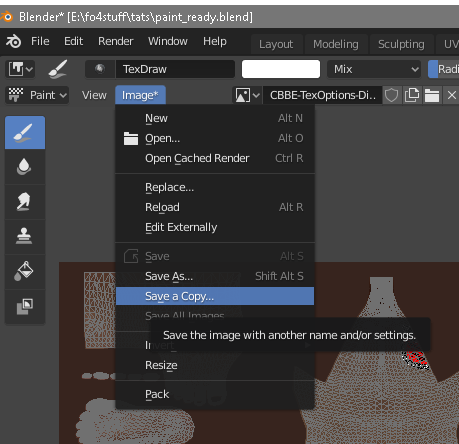Select the Draw brush tool
Screen dimensions: 459x444
[x=25, y=132]
